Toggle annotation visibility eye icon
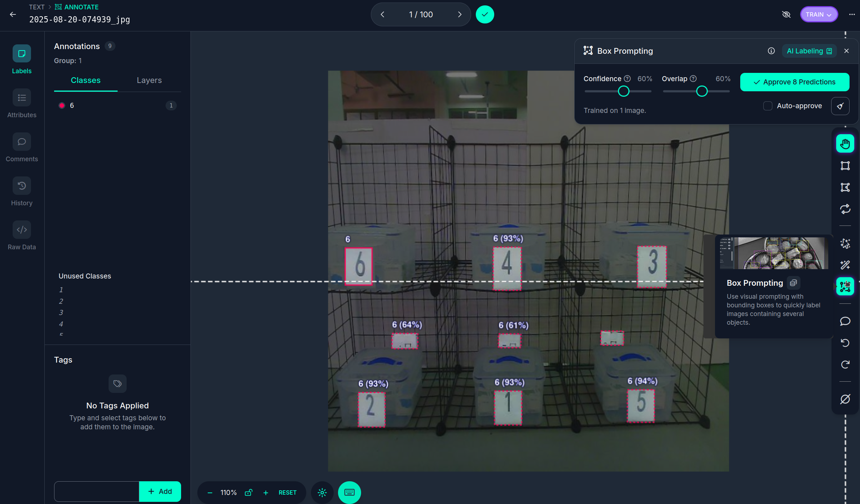The image size is (860, 504). click(x=786, y=14)
